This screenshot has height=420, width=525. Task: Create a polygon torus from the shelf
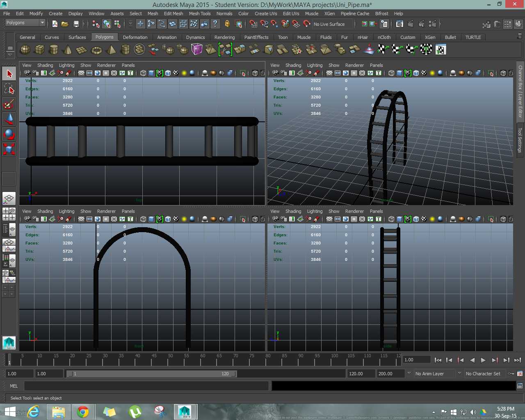pyautogui.click(x=96, y=50)
